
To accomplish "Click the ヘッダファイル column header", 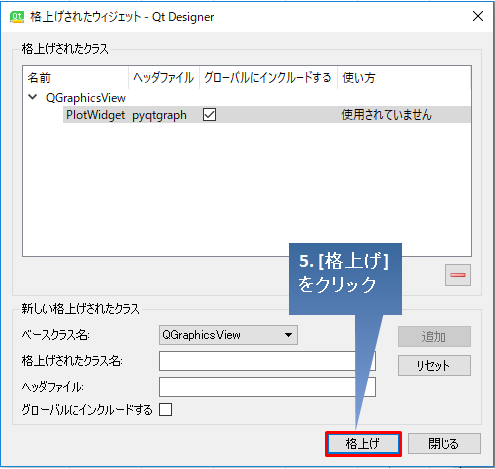I will click(164, 78).
